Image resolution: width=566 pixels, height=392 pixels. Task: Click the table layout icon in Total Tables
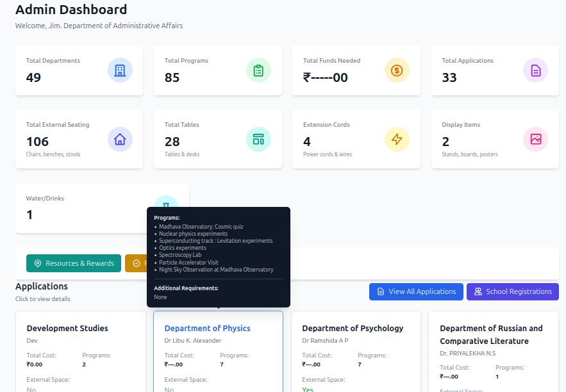coord(258,139)
